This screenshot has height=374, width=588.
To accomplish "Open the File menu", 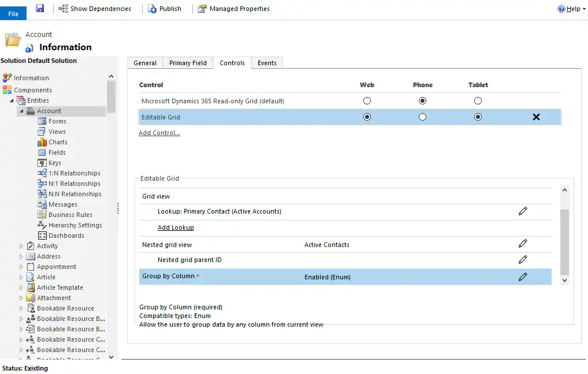I will (13, 13).
